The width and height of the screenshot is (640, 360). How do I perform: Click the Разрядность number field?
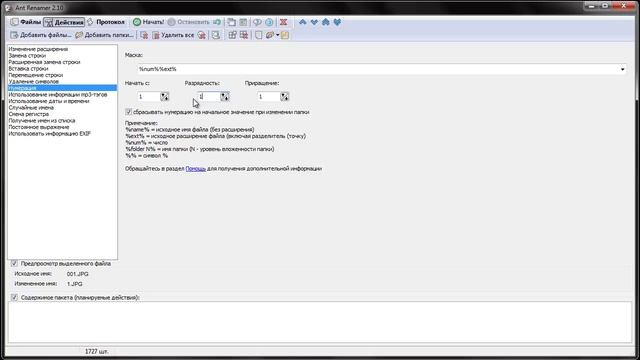pyautogui.click(x=209, y=97)
